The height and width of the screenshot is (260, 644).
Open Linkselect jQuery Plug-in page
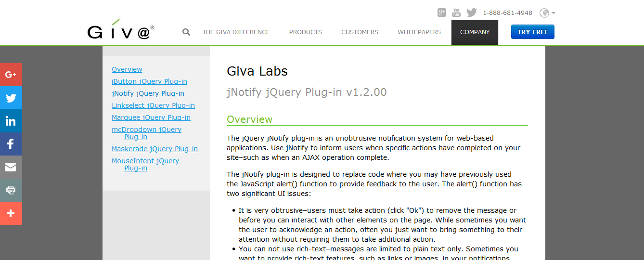(x=153, y=105)
